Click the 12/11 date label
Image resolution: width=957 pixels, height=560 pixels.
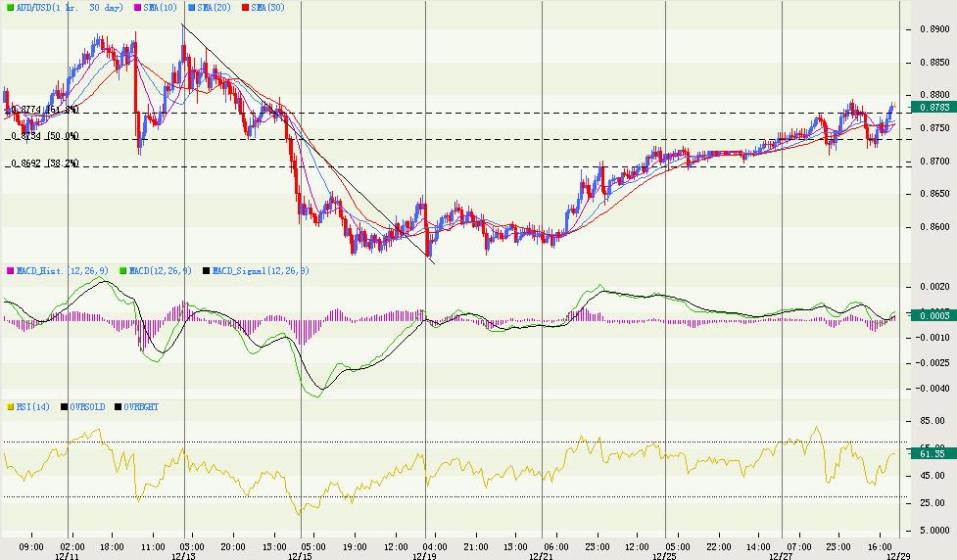[67, 556]
